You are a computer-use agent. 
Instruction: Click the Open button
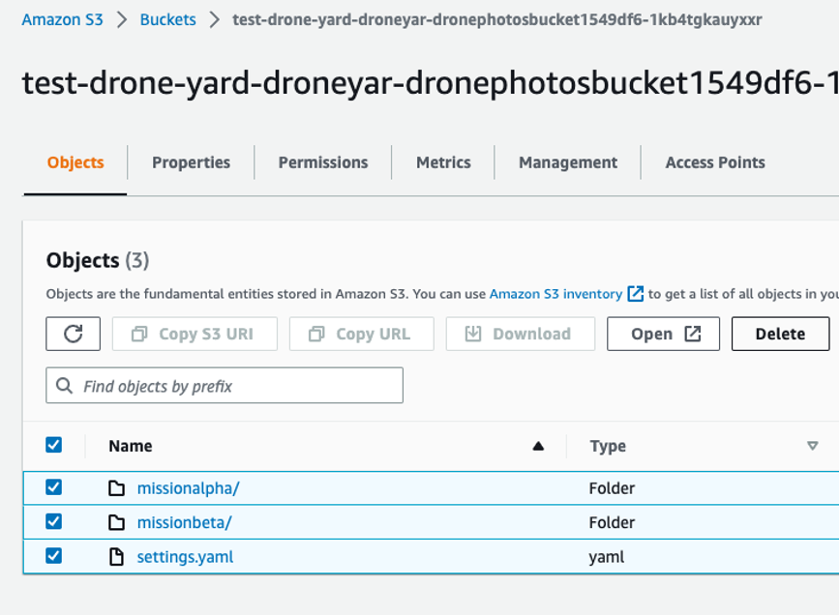(663, 334)
